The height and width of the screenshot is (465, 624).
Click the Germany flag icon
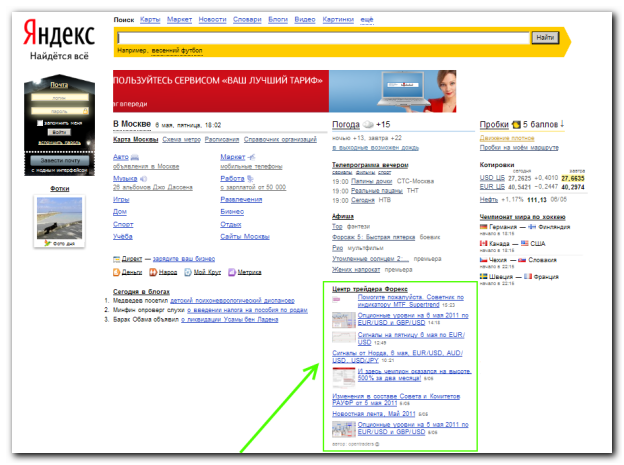[x=484, y=227]
